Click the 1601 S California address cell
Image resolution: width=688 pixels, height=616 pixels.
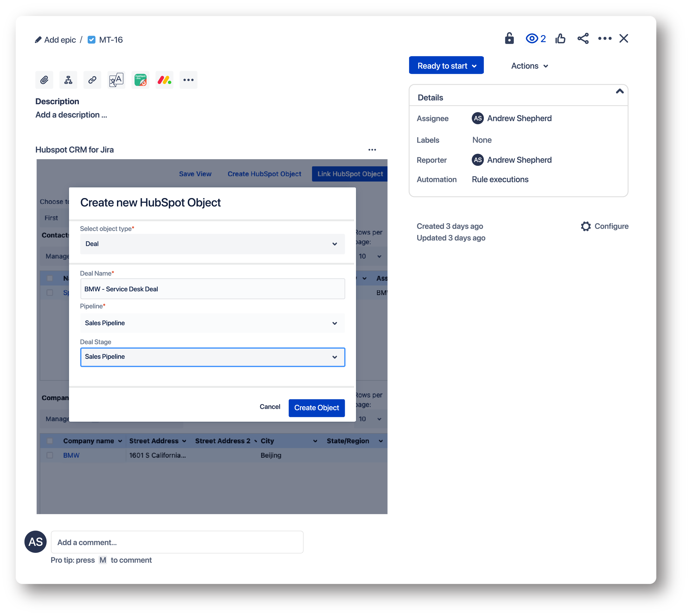(x=157, y=456)
